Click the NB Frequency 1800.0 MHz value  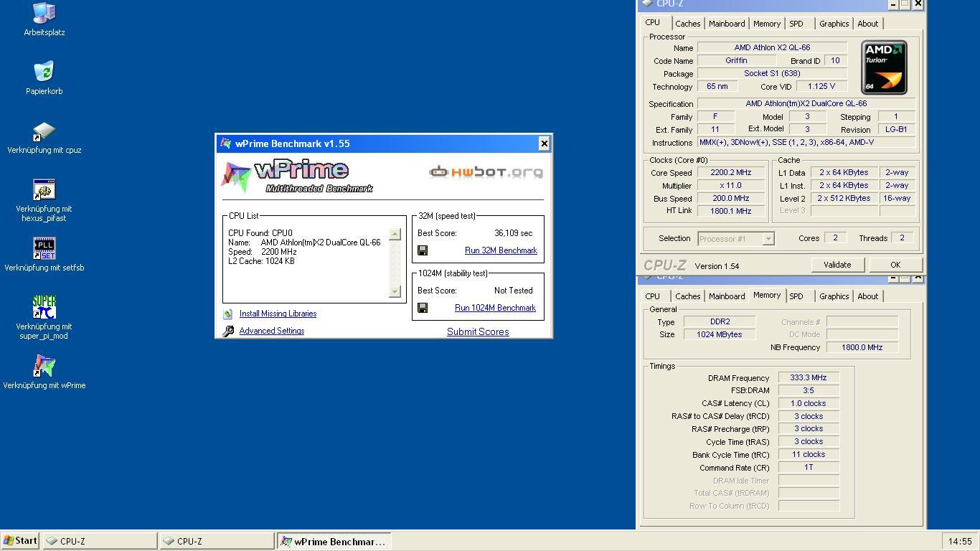(x=862, y=347)
